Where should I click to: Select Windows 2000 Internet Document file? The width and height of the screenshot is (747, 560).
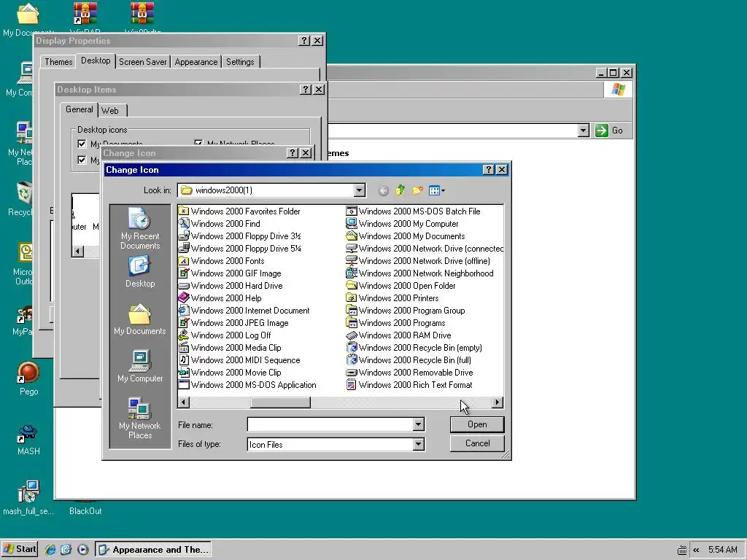pyautogui.click(x=244, y=310)
